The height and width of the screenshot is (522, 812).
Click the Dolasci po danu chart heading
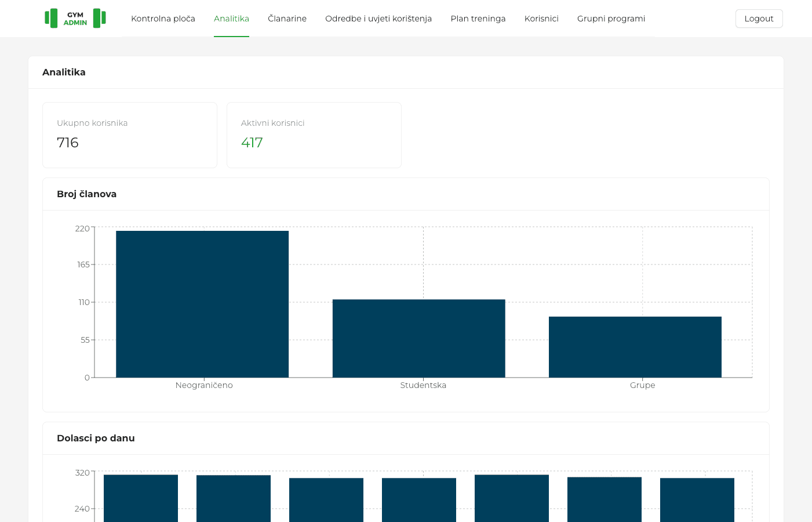[96, 438]
